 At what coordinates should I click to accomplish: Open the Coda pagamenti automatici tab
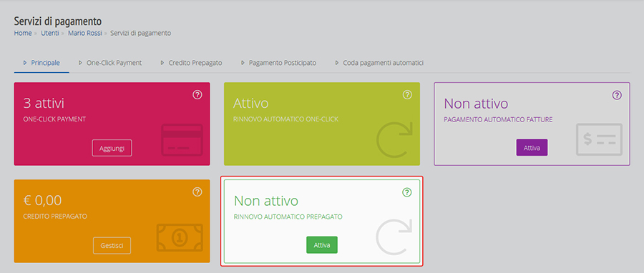click(x=379, y=63)
